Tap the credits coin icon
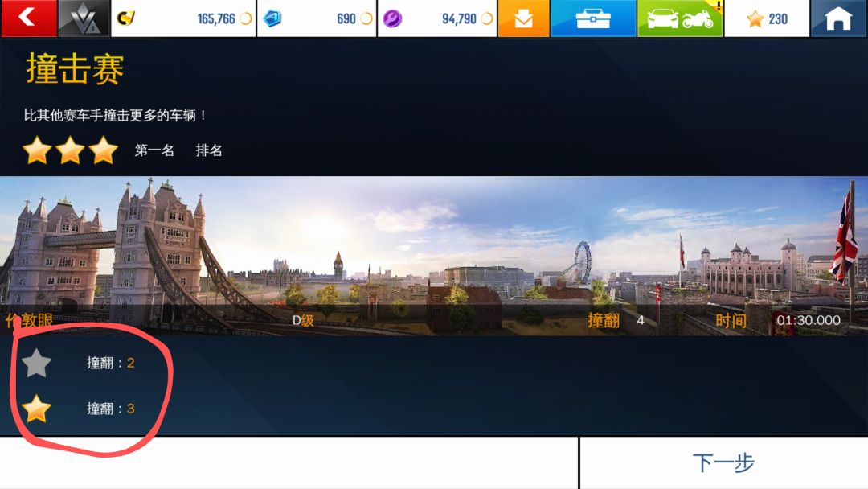Screen dimensions: 868x489 coord(126,18)
